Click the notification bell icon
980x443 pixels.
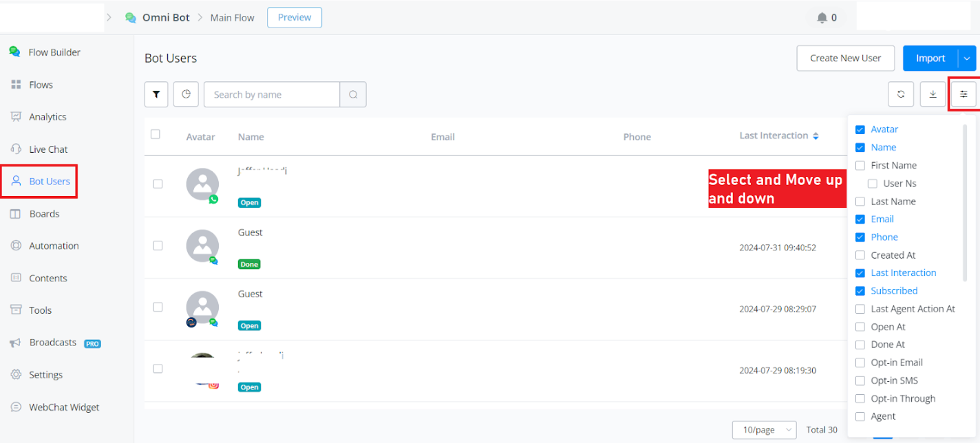(822, 18)
